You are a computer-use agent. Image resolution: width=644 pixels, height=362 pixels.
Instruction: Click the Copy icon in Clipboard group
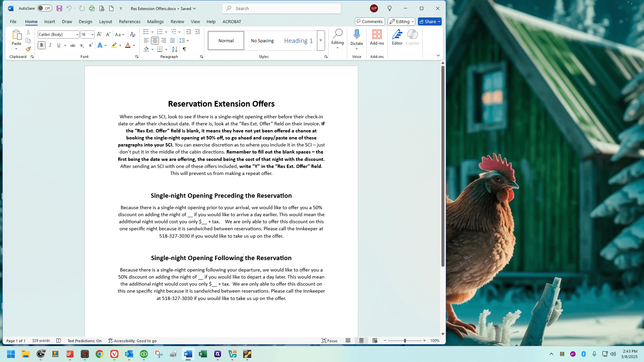(28, 41)
